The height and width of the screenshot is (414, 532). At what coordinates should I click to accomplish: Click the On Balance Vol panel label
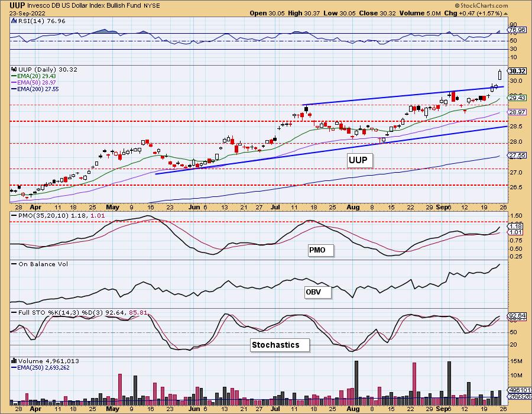pyautogui.click(x=43, y=264)
